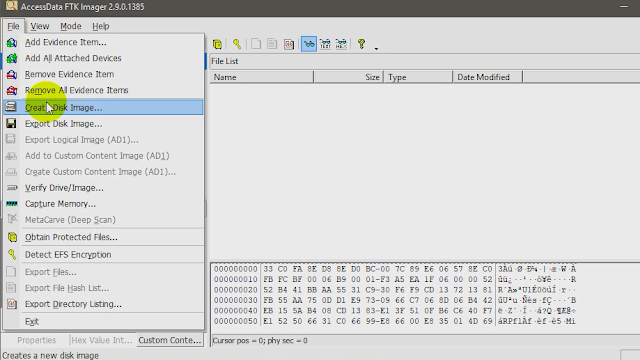
Task: Open the File menu
Action: (x=13, y=26)
